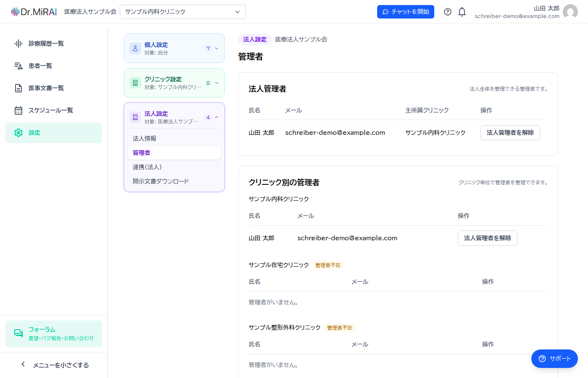Click the 山田 太郎 name in header
The width and height of the screenshot is (588, 378).
546,8
